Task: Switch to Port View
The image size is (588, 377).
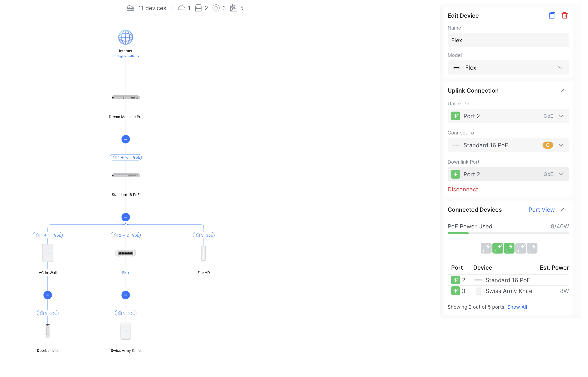Action: point(541,209)
